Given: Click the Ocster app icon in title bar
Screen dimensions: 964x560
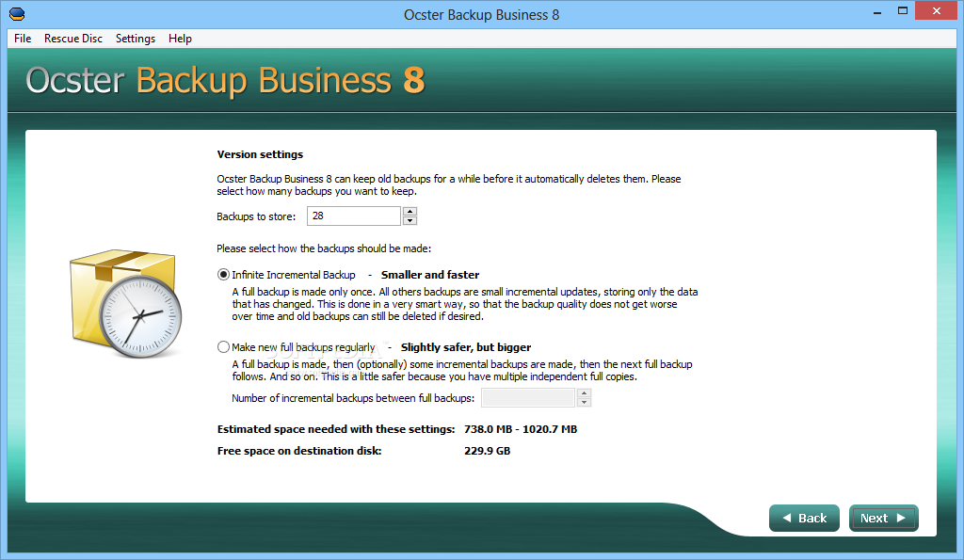Looking at the screenshot, I should pos(17,13).
